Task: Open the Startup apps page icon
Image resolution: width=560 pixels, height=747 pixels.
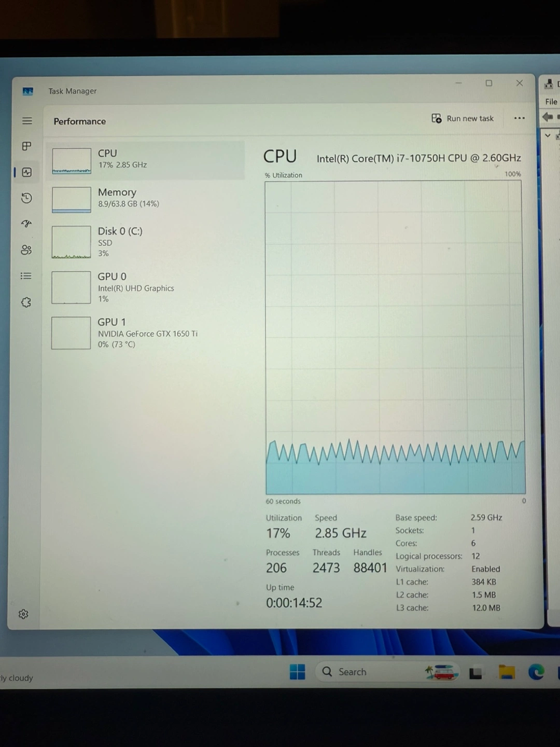Action: (x=26, y=224)
